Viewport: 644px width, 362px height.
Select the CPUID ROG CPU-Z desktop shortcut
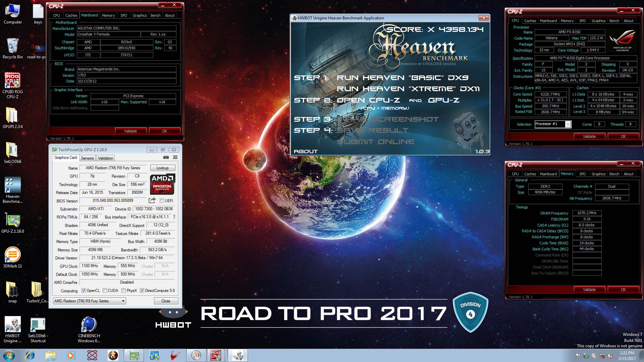pyautogui.click(x=13, y=86)
